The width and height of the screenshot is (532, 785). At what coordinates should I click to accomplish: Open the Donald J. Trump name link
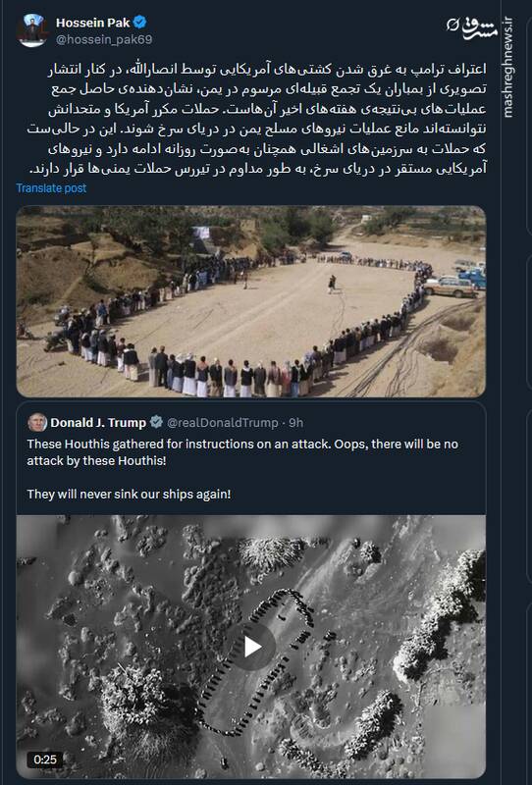[x=98, y=423]
